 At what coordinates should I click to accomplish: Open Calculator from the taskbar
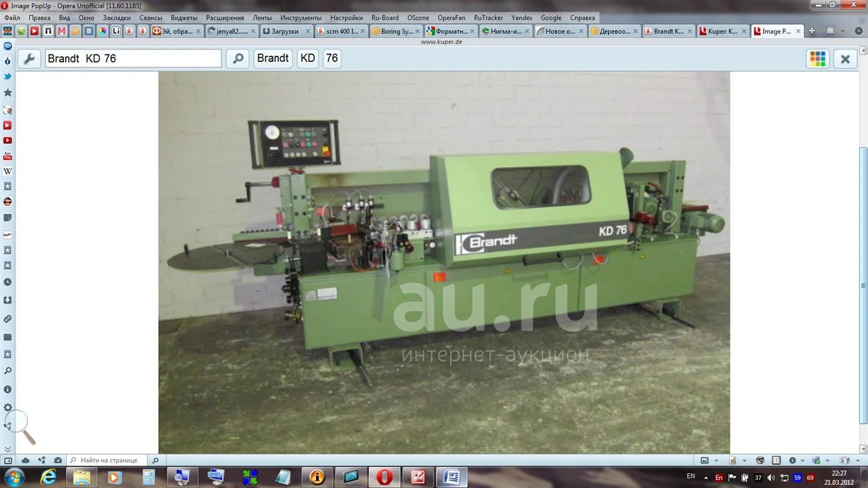[149, 477]
